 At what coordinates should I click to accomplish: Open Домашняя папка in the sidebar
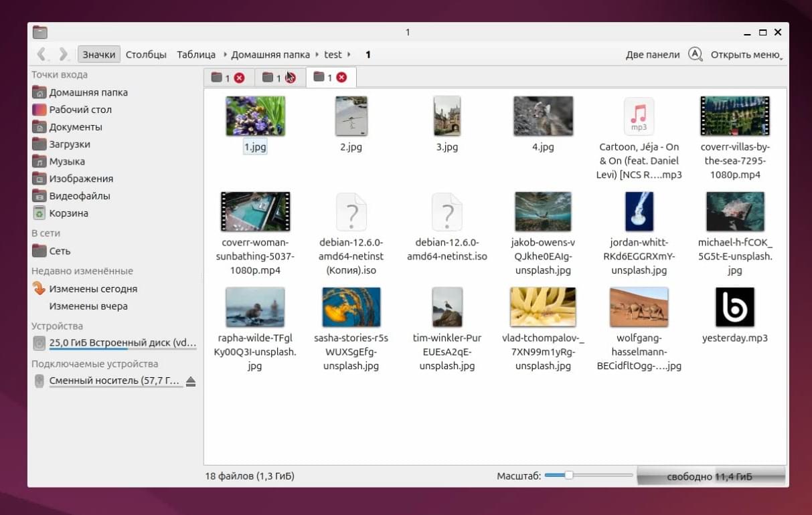click(88, 92)
